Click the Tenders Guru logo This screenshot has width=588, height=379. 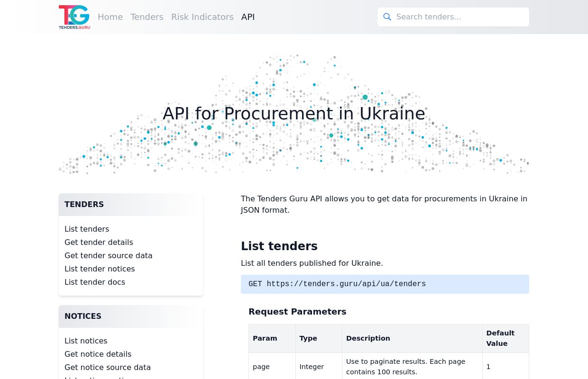[x=74, y=17]
